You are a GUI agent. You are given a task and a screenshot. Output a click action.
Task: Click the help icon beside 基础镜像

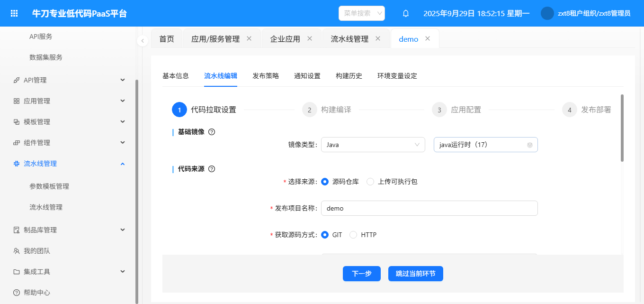tap(212, 132)
